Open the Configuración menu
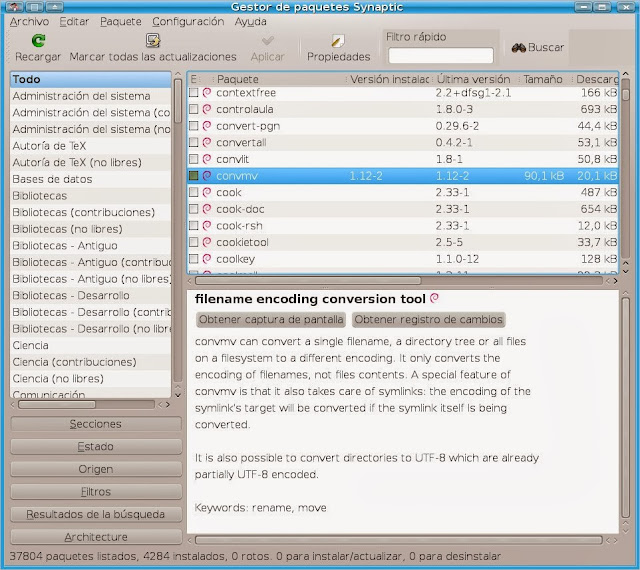 (188, 22)
